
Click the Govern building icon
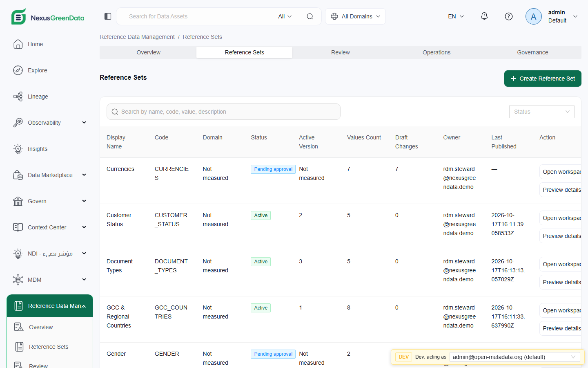click(18, 201)
